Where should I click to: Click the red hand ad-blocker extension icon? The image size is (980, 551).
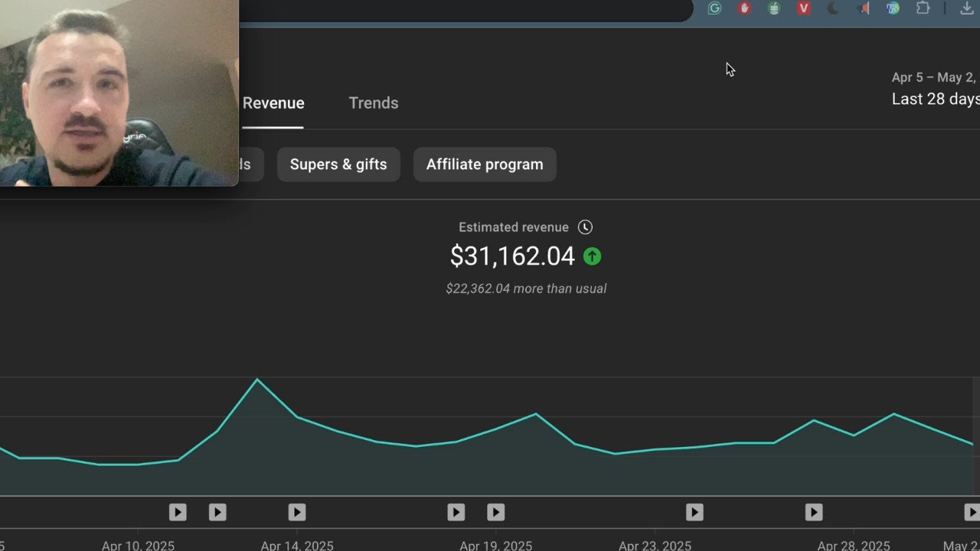(744, 8)
